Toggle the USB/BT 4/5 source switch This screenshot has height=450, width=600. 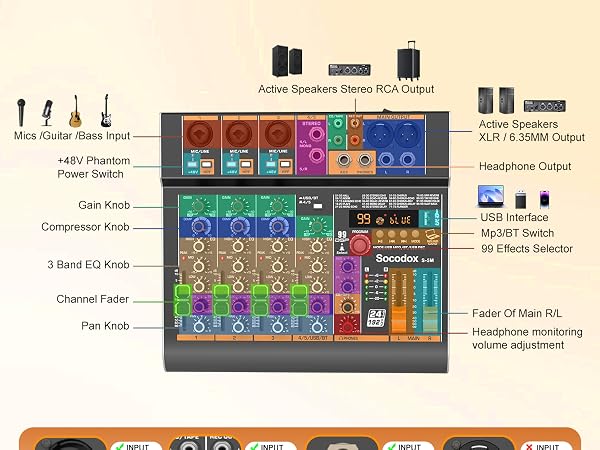coord(318,206)
